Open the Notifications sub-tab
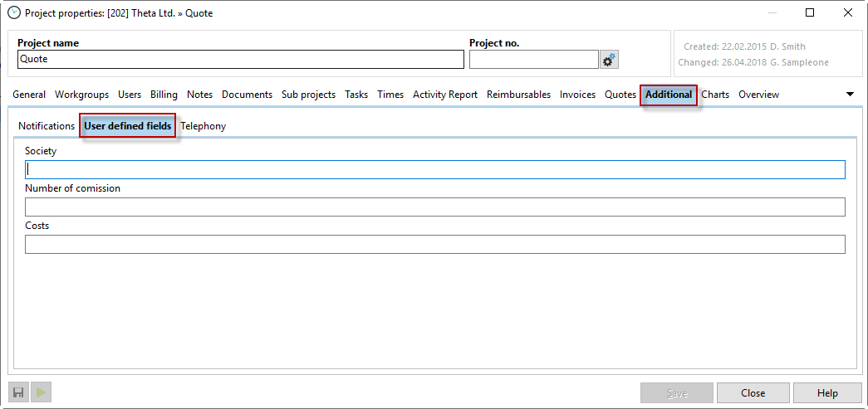 tap(47, 126)
